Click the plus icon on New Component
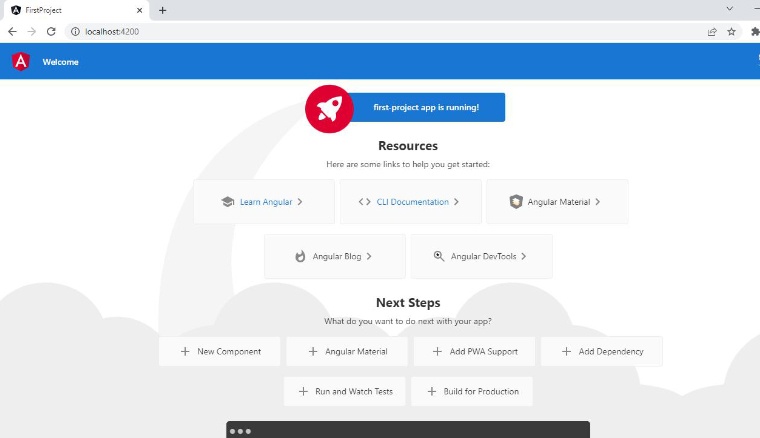Viewport: 760px width, 438px height. pos(185,351)
